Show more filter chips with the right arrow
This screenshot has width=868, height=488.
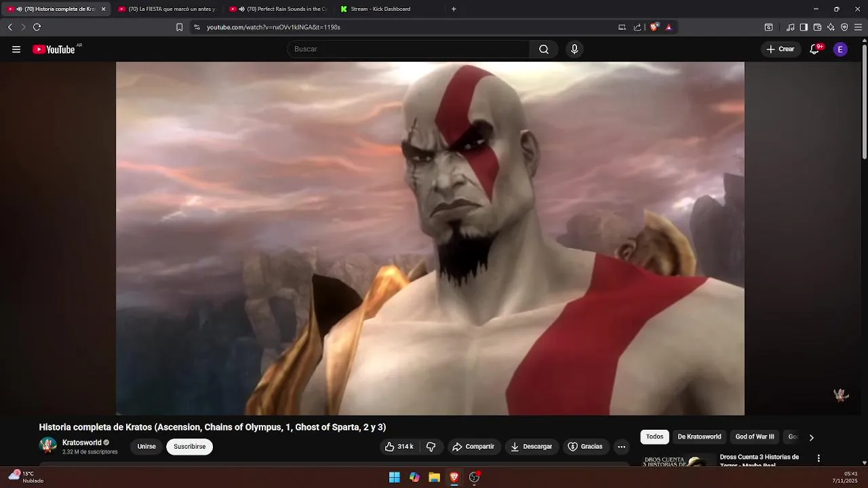point(811,438)
